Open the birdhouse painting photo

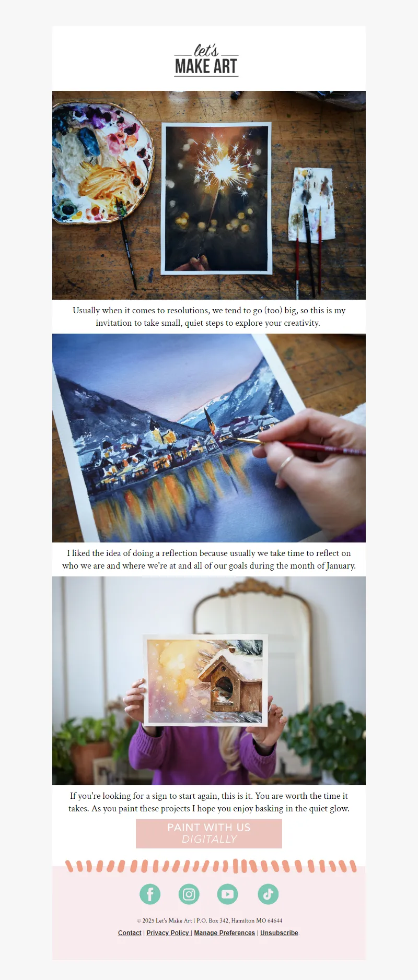209,681
